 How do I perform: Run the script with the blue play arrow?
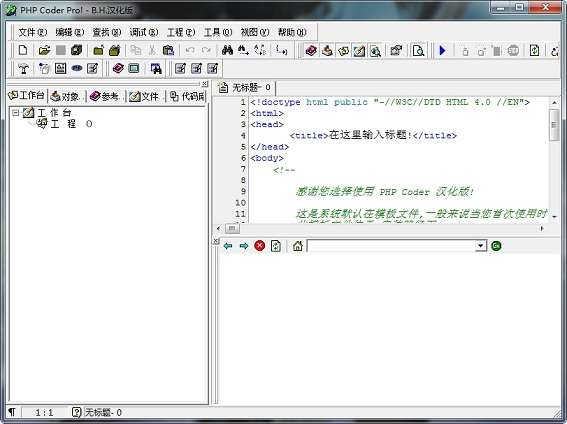pos(442,50)
